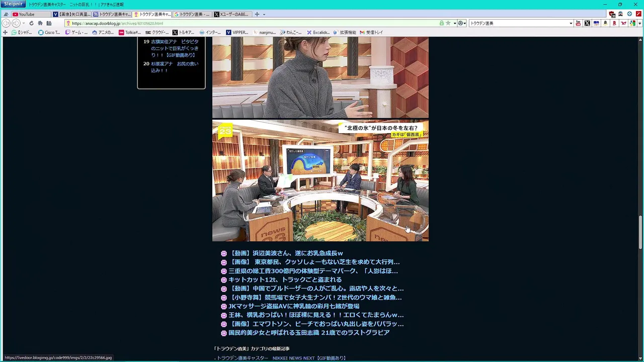Search with the kakaku.com engine icon
The height and width of the screenshot is (362, 644).
tap(596, 23)
